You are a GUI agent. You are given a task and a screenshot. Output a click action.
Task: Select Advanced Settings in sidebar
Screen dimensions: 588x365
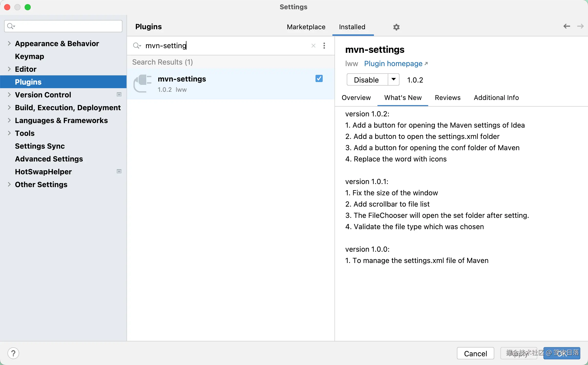point(49,159)
